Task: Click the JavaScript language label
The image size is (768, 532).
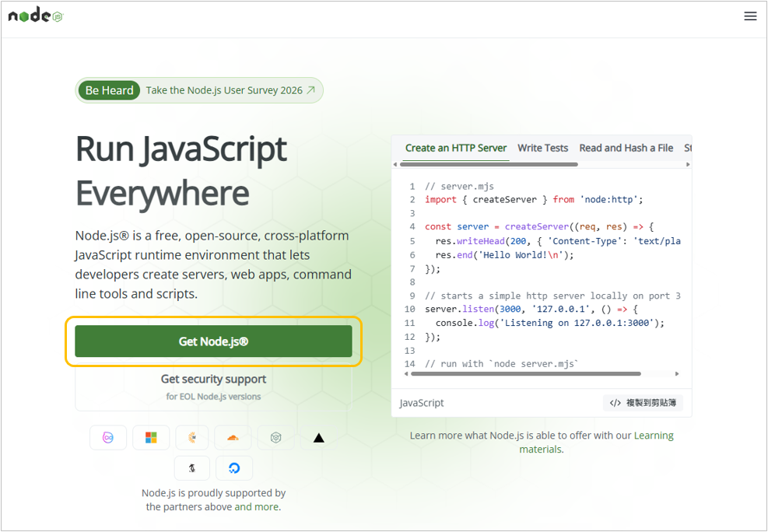Action: tap(421, 403)
